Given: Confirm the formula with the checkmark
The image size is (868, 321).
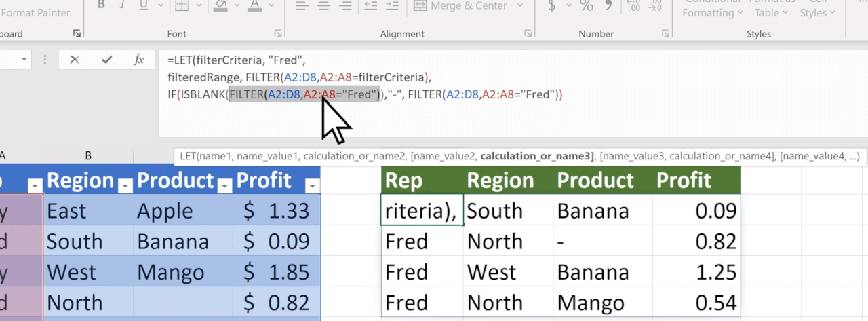Looking at the screenshot, I should (106, 60).
